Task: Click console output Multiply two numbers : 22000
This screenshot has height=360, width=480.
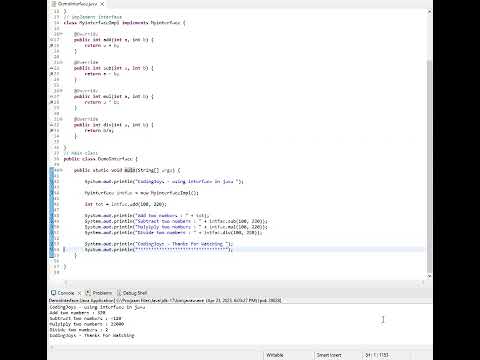Action: pos(87,324)
